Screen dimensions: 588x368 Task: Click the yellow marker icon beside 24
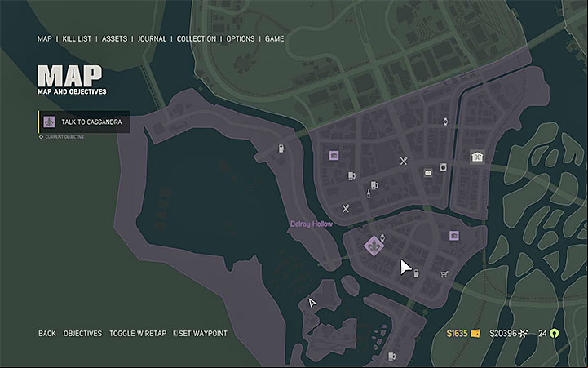click(555, 333)
